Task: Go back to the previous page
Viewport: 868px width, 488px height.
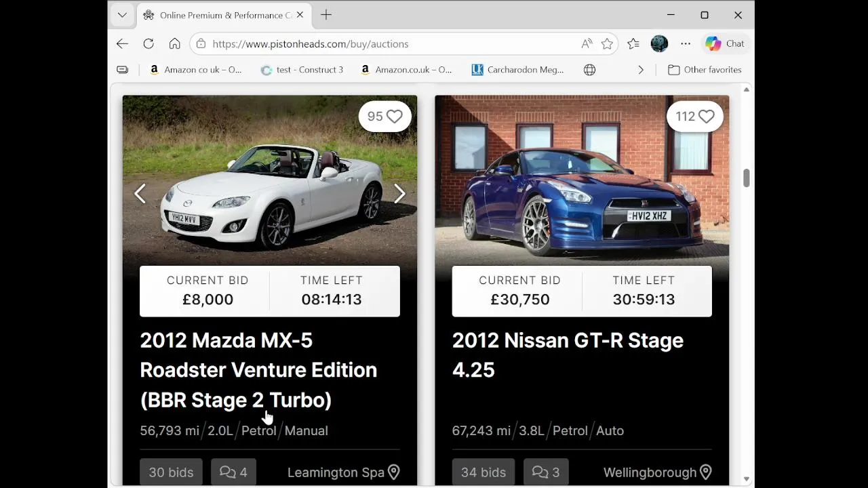Action: (x=122, y=43)
